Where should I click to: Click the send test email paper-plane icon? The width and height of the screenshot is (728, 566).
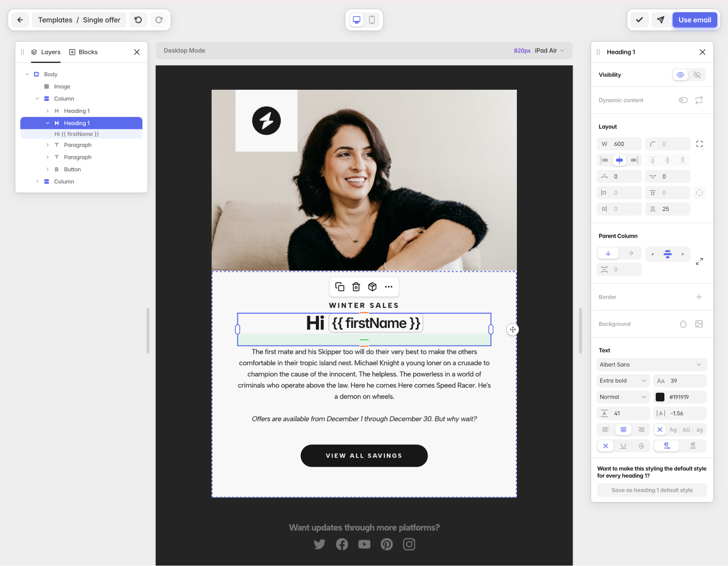pos(660,20)
